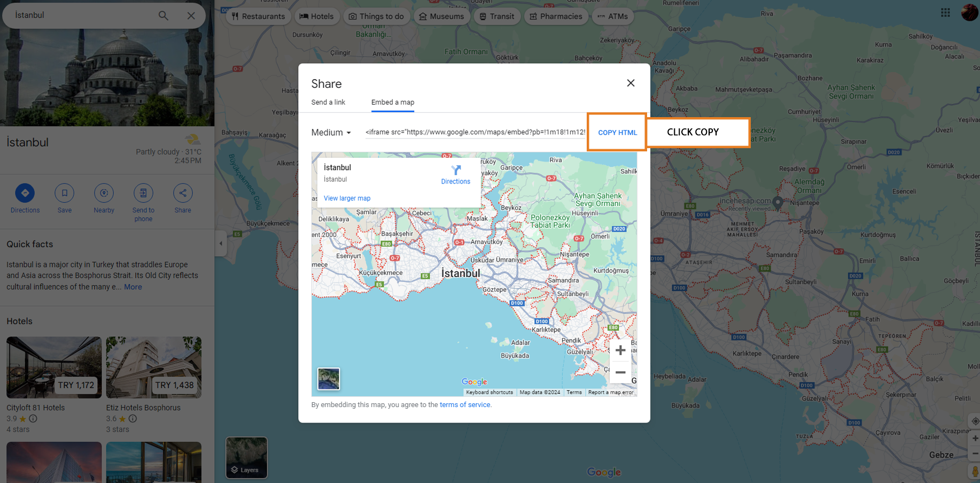This screenshot has height=483, width=980.
Task: Clear the İstanbul search with X icon
Action: tap(191, 16)
